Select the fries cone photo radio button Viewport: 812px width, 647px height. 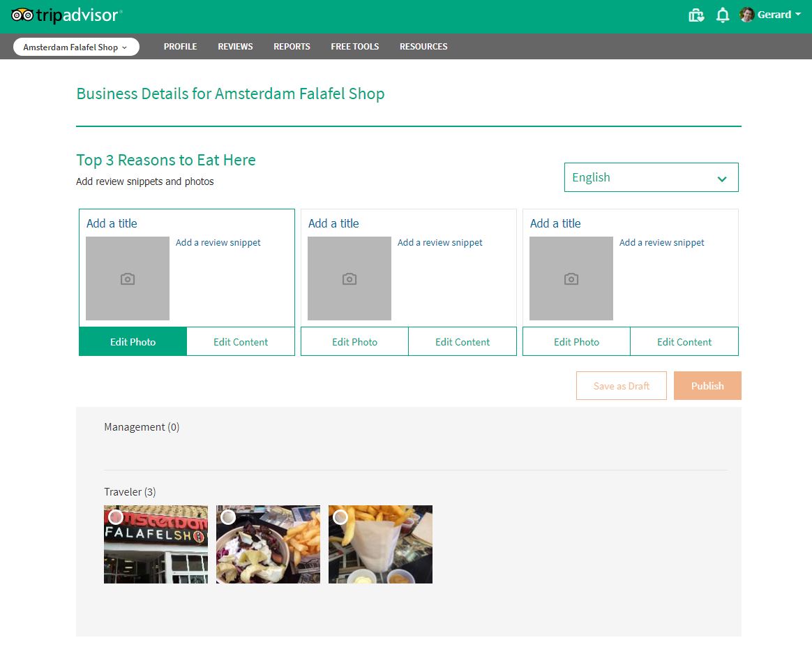340,517
